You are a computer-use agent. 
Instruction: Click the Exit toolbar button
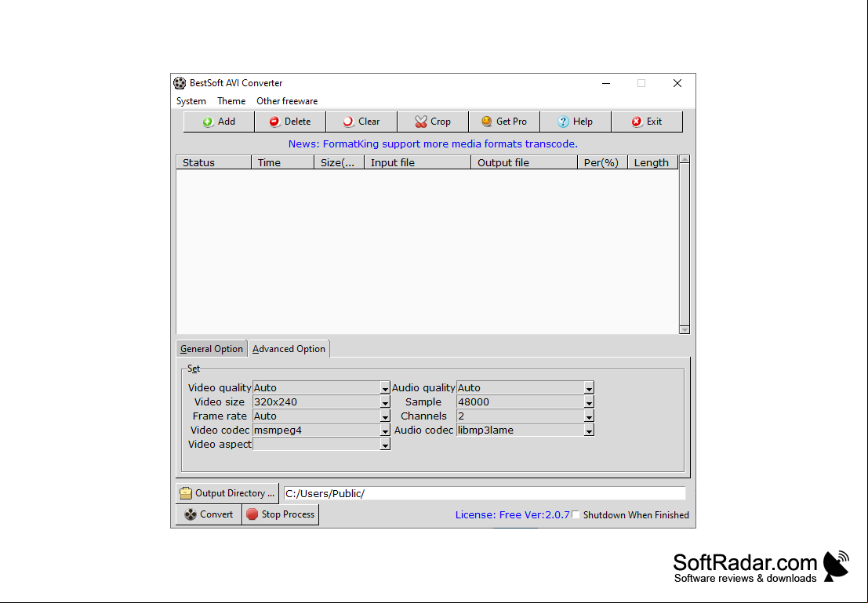647,122
